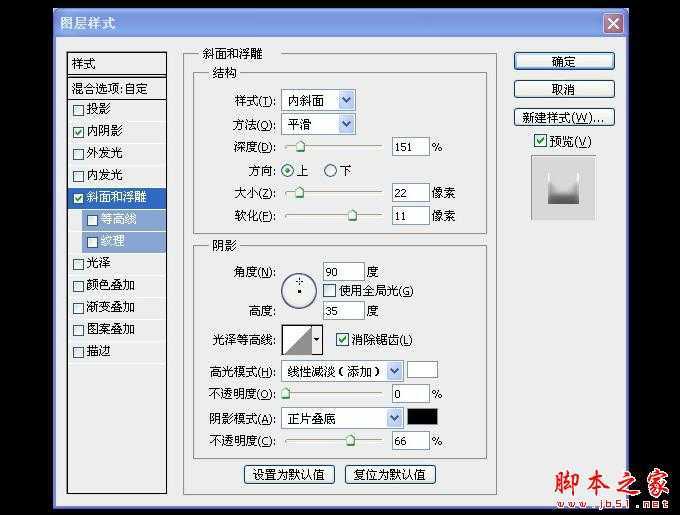The width and height of the screenshot is (680, 515).
Task: Uncheck the 斜面和浮雕 checkbox
Action: pos(78,198)
